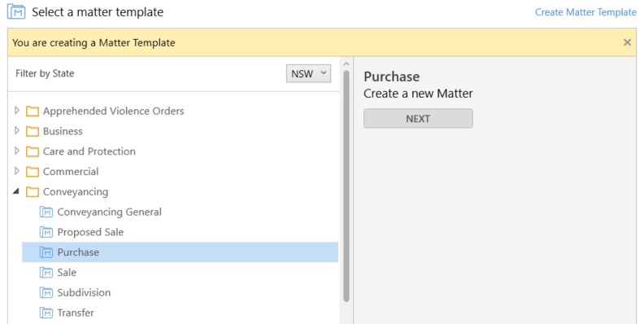Screen dimensions: 644x324
Task: Click the Sale matter icon
Action: tap(46, 272)
